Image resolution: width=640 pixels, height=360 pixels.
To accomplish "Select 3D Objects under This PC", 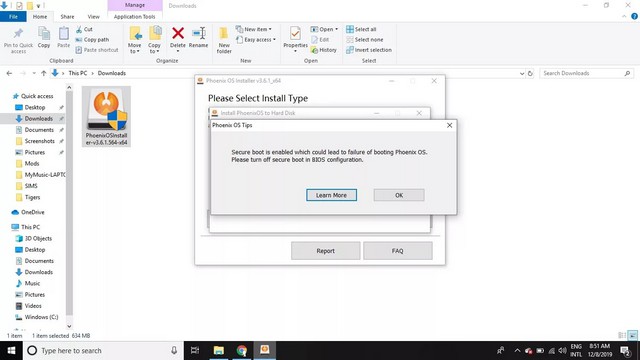I will (38, 238).
